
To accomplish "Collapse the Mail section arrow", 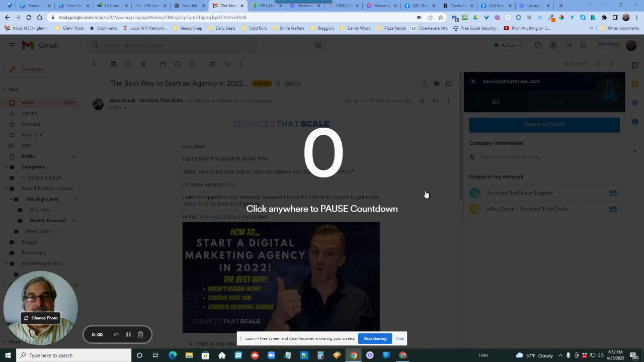I will tap(4, 89).
